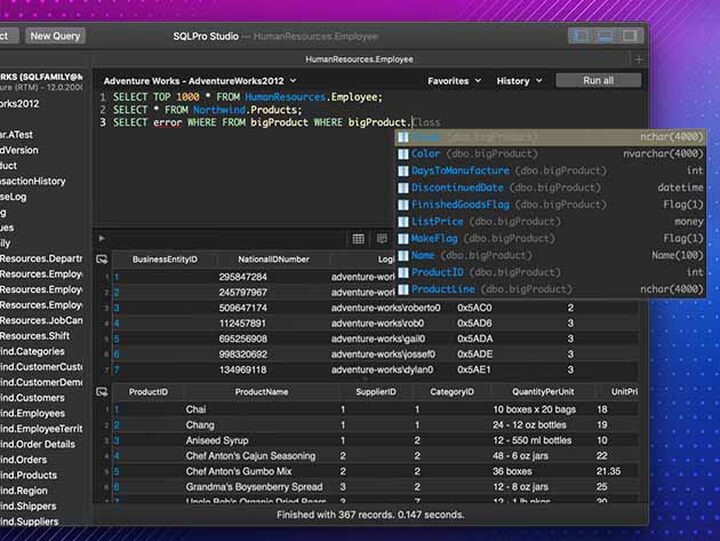This screenshot has height=541, width=720.
Task: Click the export icon beside ProductID header
Action: tap(102, 392)
